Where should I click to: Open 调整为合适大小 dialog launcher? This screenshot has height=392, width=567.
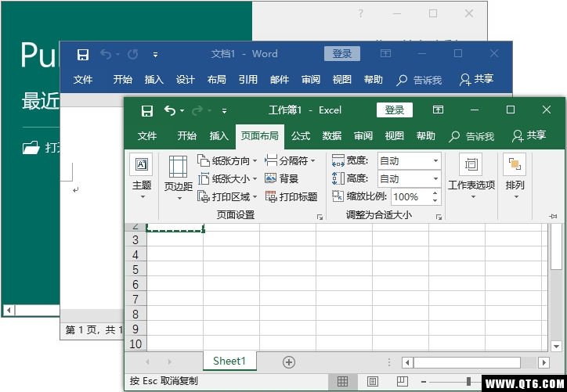pos(439,217)
